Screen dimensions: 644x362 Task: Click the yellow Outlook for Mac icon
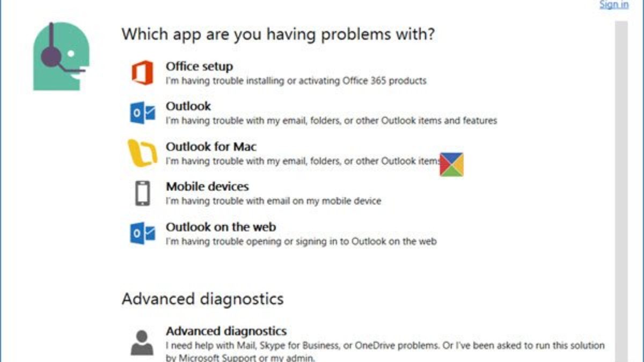142,153
